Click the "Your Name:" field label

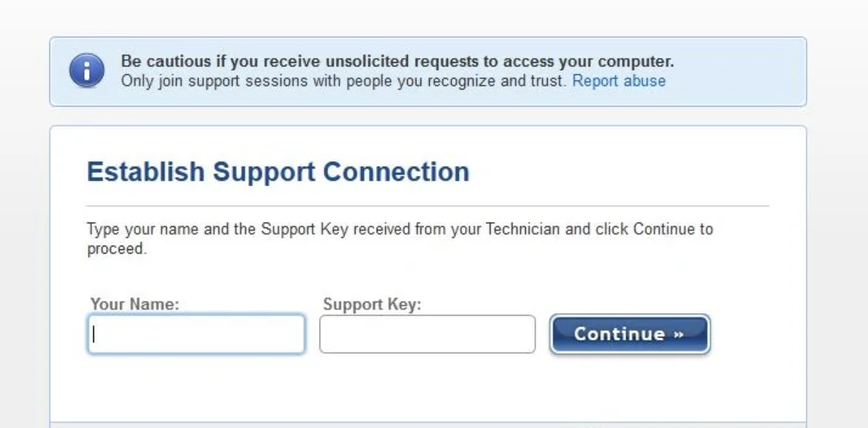[x=135, y=304]
